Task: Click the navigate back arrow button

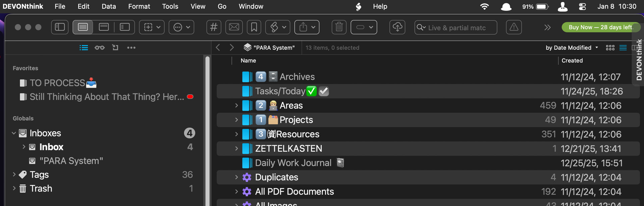Action: pyautogui.click(x=218, y=48)
